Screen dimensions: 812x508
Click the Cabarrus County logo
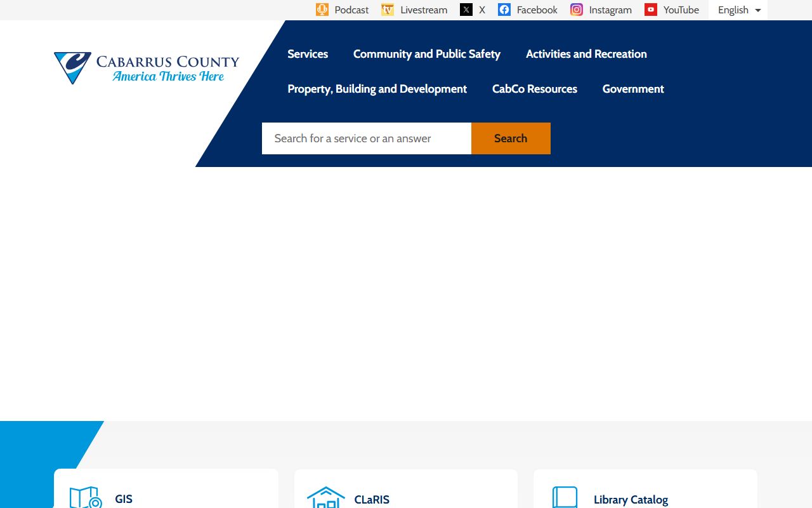click(x=147, y=68)
